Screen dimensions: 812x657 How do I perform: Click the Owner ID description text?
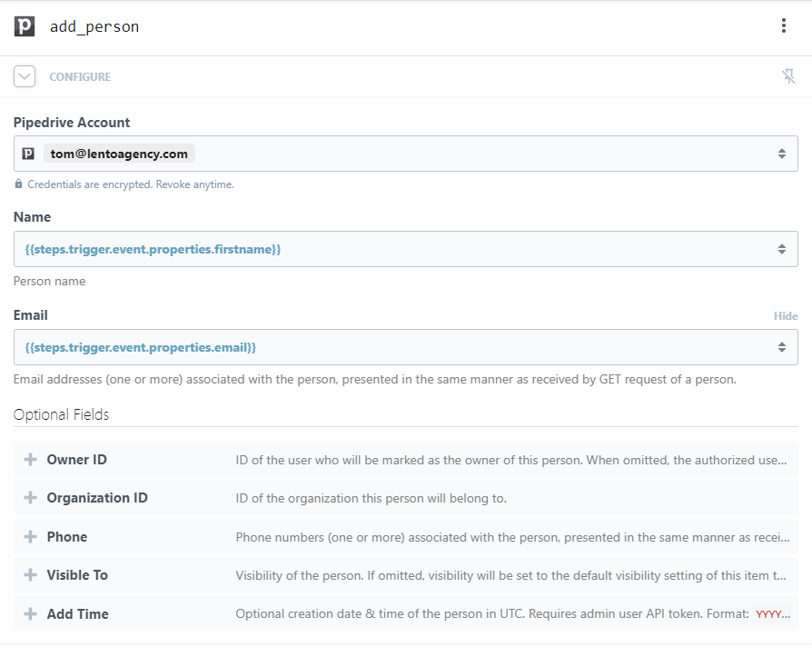point(511,460)
